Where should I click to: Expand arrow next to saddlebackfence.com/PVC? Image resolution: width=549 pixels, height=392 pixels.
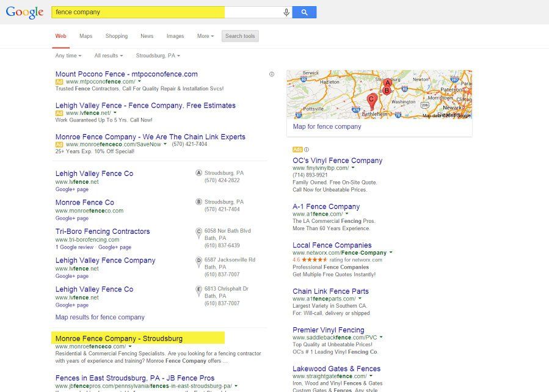381,338
